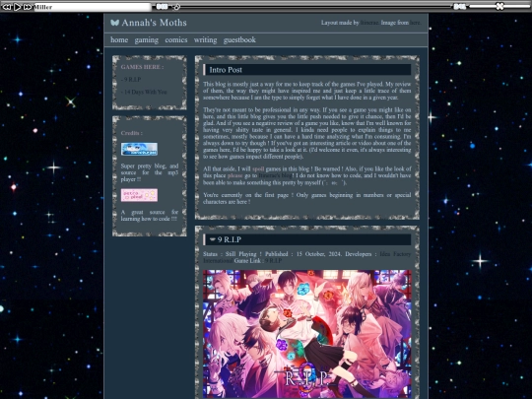
Task: Open the guestbook page
Action: pyautogui.click(x=239, y=40)
